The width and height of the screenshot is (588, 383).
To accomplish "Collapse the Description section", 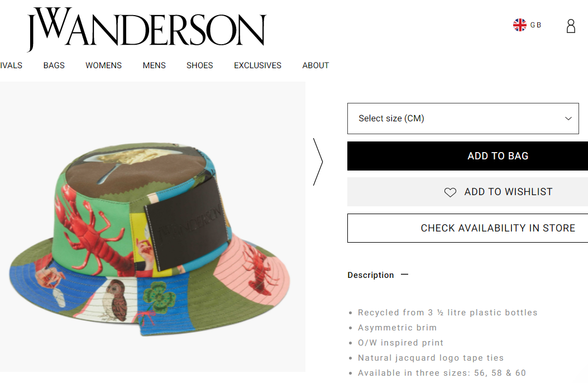I will coord(370,275).
